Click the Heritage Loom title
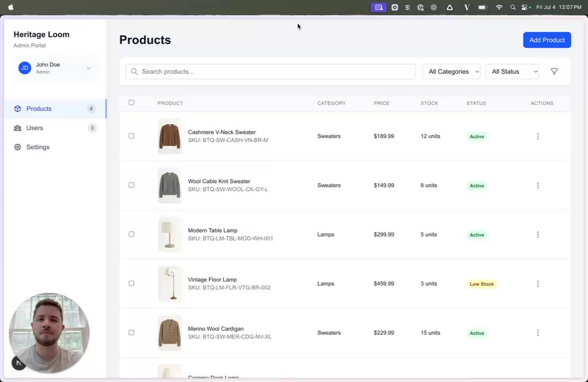 click(41, 34)
